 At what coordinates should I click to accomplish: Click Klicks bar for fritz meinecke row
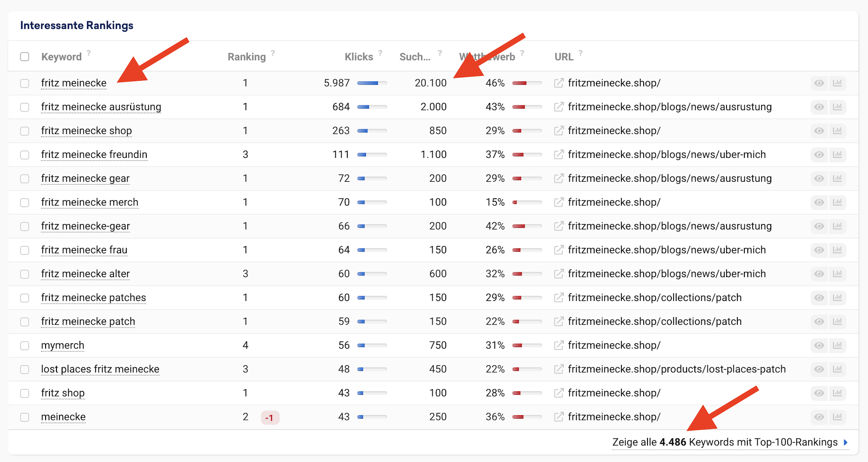click(x=372, y=83)
